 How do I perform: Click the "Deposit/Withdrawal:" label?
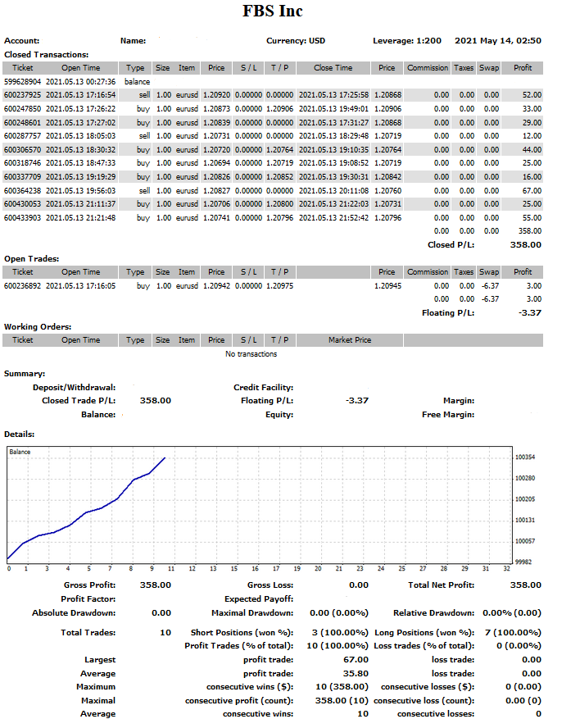point(75,388)
